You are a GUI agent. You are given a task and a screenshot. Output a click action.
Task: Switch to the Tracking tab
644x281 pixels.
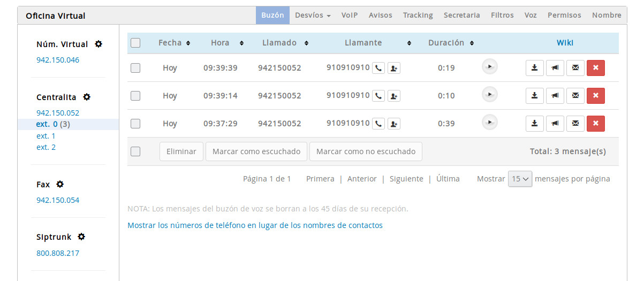pos(418,16)
